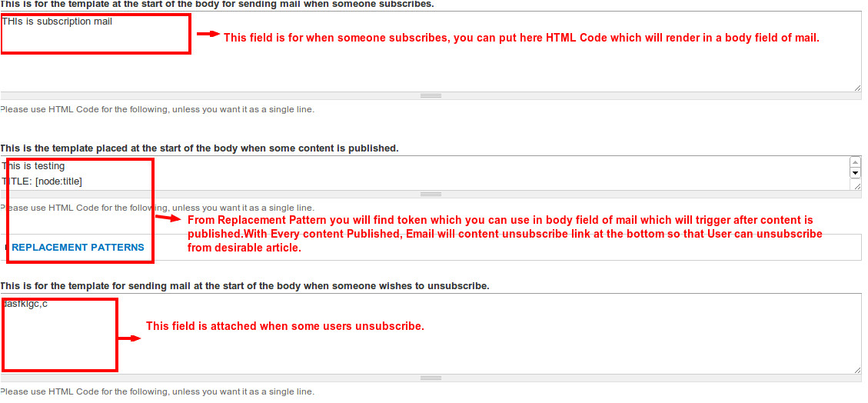Click the red arrow pointing to the Replacement Pattern note
This screenshot has width=868, height=403.
168,218
